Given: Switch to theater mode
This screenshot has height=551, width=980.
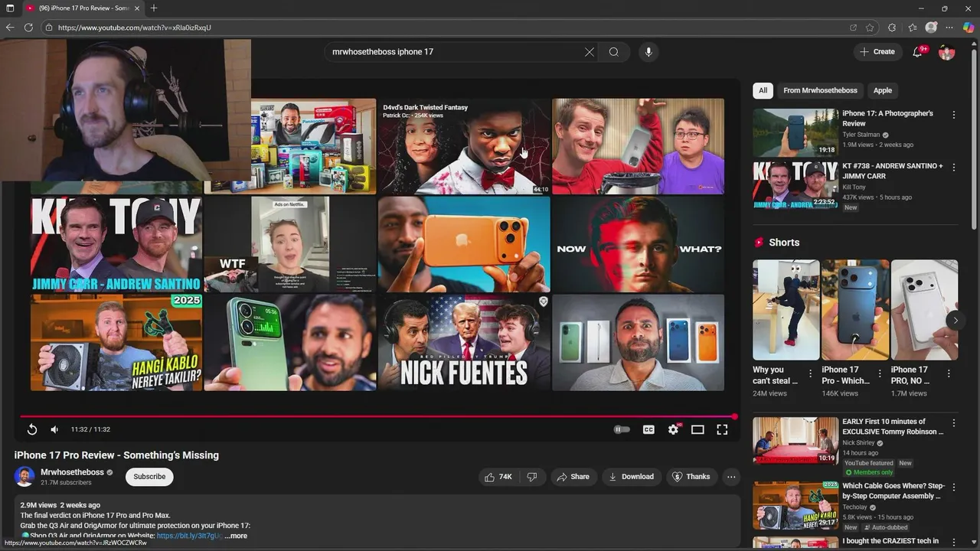Looking at the screenshot, I should pos(697,430).
